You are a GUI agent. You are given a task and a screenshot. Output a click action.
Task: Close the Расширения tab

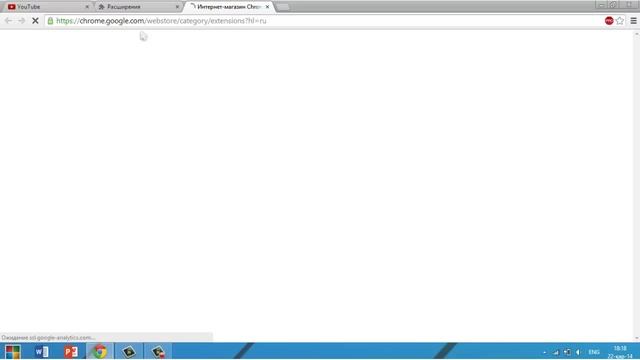(177, 7)
